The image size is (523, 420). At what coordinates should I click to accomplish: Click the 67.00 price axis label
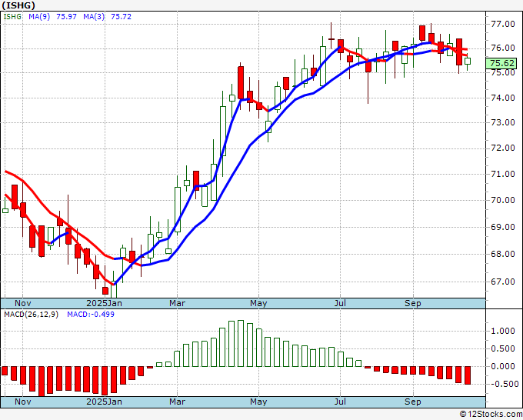(x=503, y=282)
